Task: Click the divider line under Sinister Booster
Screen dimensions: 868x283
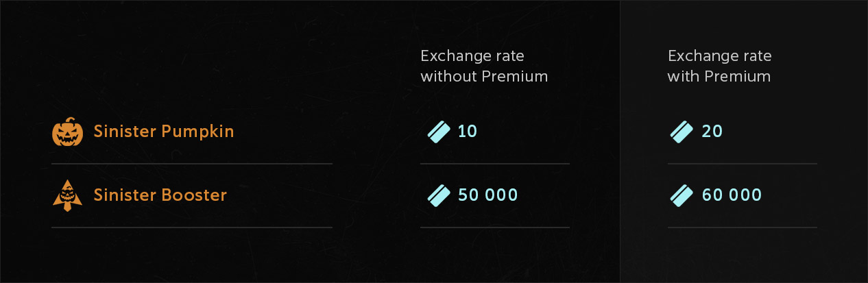Action: coord(192,227)
